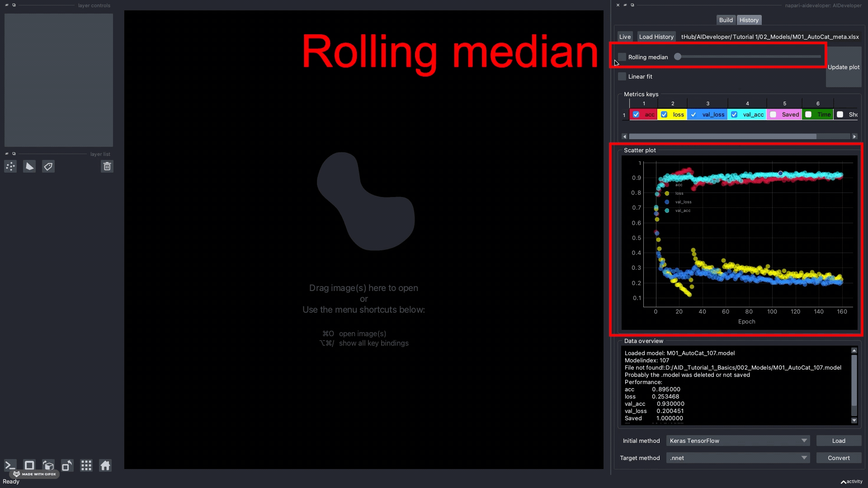Select the home icon in bottom toolbar
The width and height of the screenshot is (868, 488).
pos(105,465)
